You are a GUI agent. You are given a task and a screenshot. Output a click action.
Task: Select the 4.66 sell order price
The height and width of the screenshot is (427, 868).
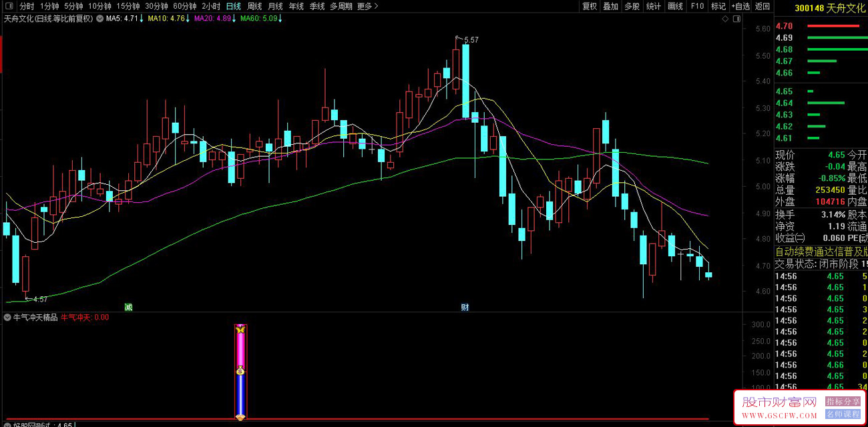click(784, 73)
